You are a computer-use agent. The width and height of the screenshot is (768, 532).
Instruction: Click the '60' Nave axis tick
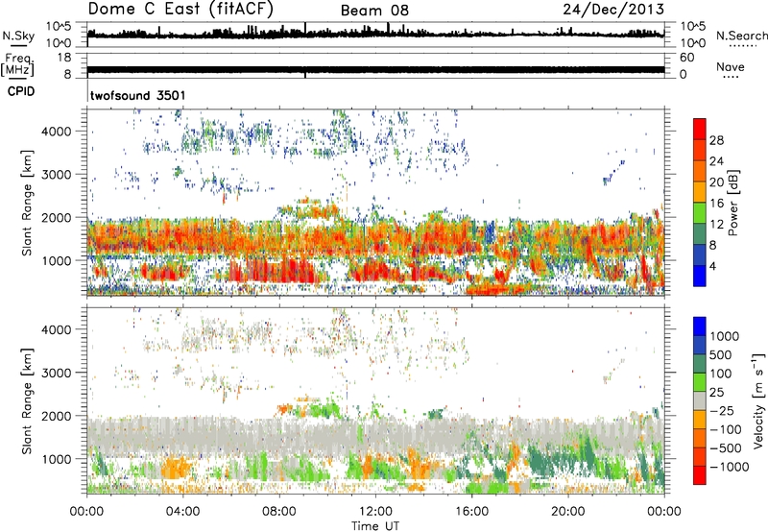686,58
